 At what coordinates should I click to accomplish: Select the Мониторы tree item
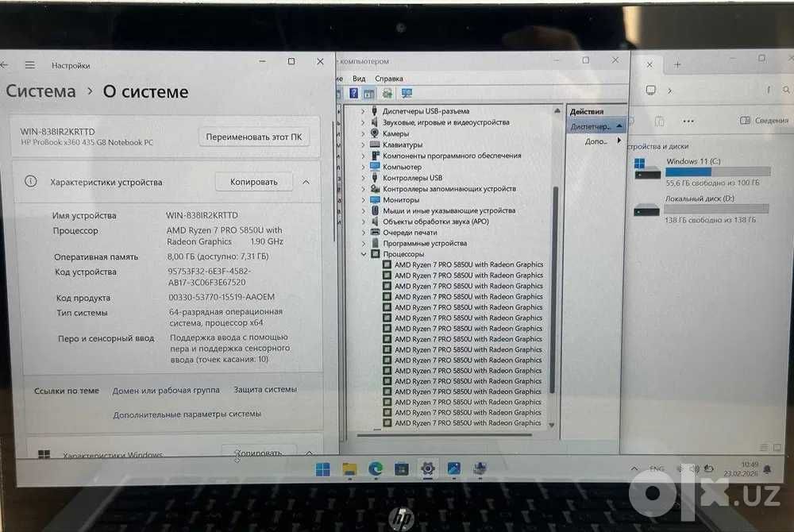(401, 200)
